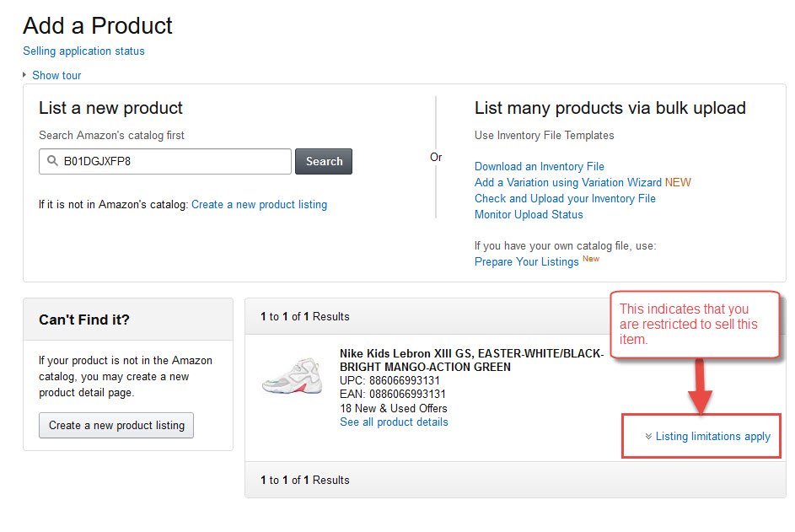Open Monitor Upload Status link

529,214
